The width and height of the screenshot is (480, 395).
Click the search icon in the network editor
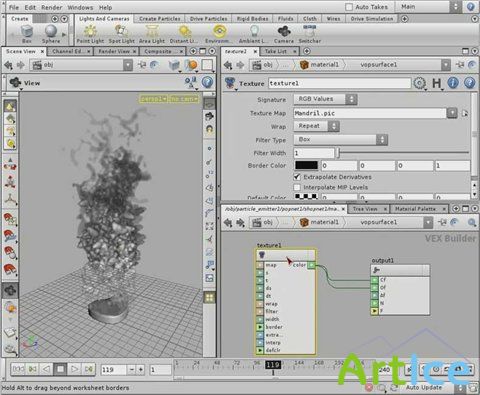472,222
